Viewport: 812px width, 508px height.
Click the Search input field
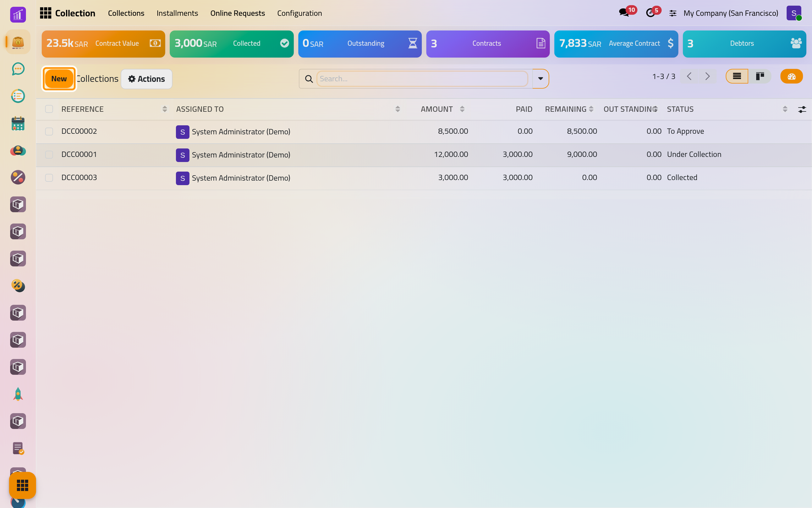click(x=422, y=79)
